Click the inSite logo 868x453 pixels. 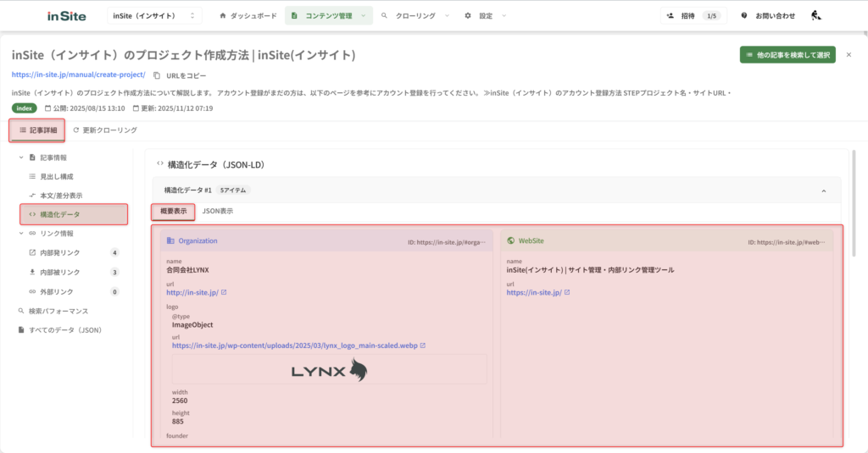(x=66, y=16)
